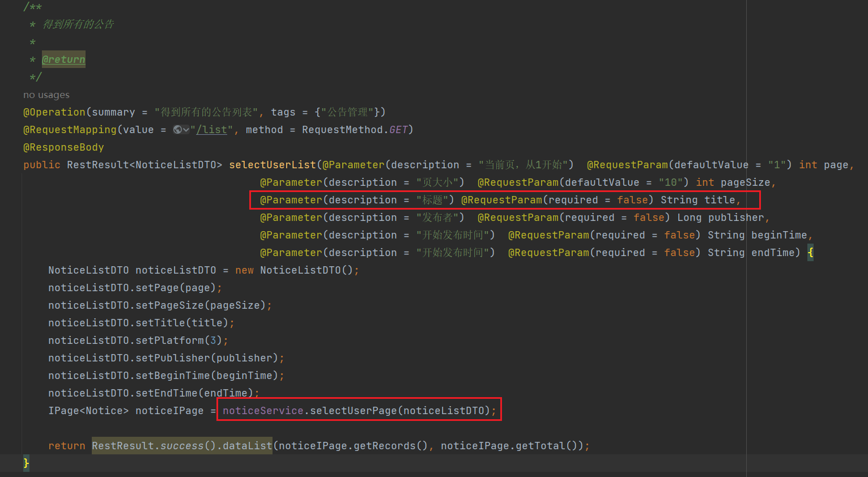Click the @RequestMapping annotation
The image size is (868, 477).
pyautogui.click(x=70, y=130)
